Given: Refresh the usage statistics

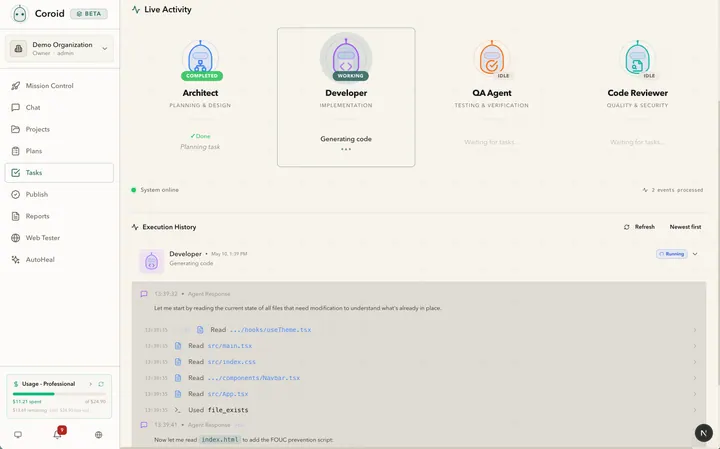Looking at the screenshot, I should pyautogui.click(x=101, y=384).
